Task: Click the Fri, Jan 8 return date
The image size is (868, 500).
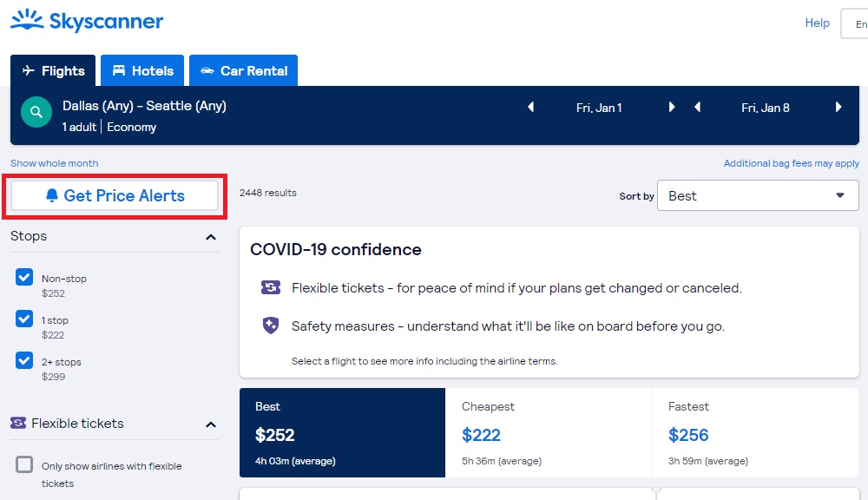Action: click(766, 108)
